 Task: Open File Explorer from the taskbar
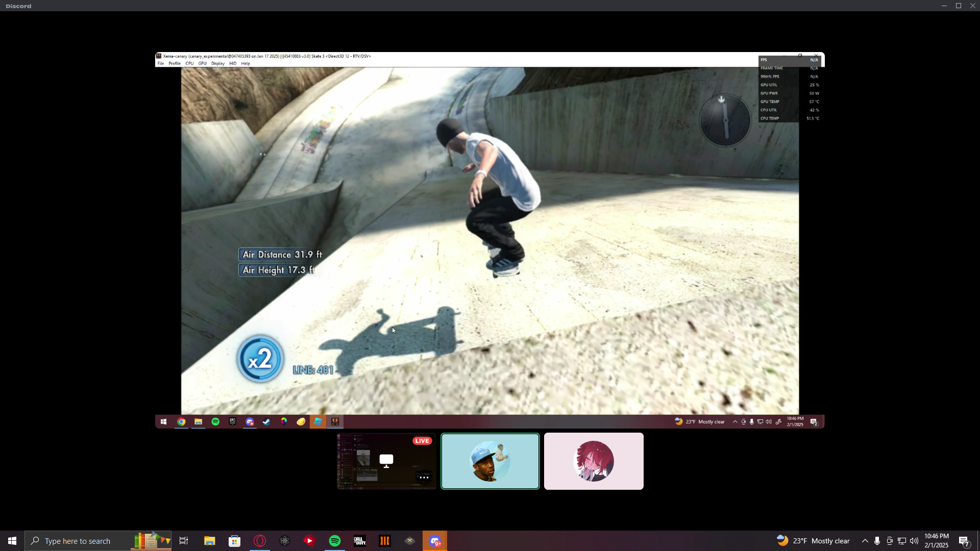tap(210, 541)
